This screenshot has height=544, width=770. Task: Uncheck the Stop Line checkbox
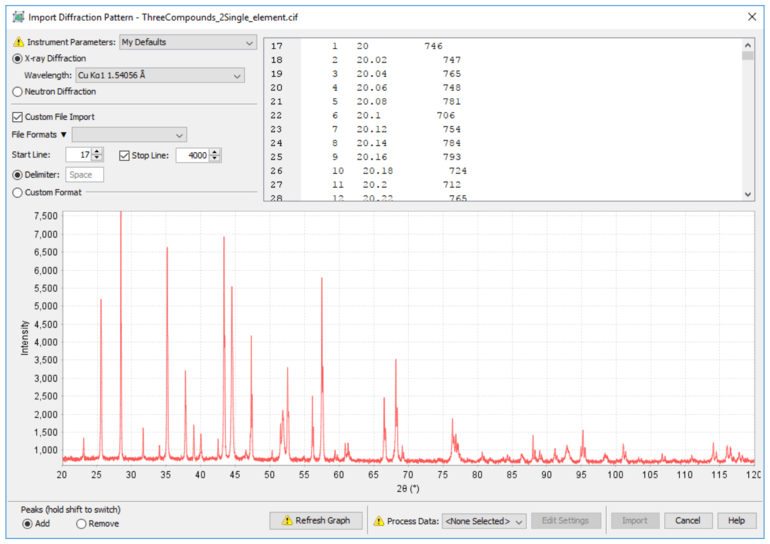[x=125, y=155]
